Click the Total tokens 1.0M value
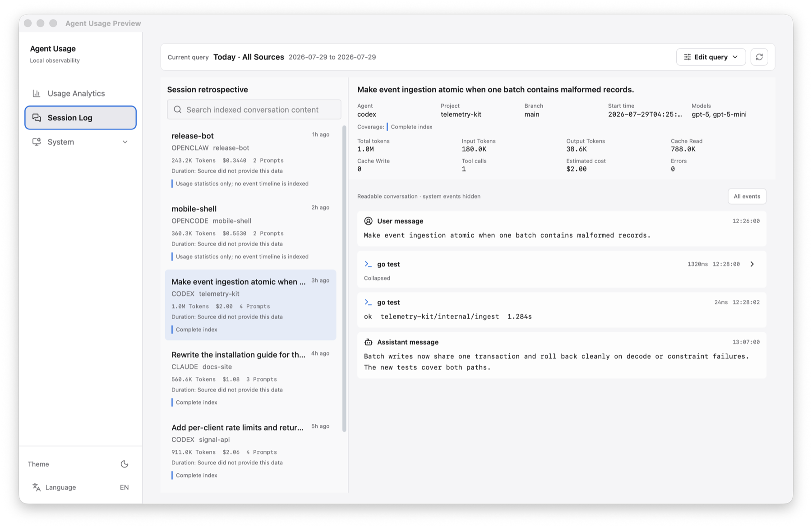This screenshot has width=812, height=527. tap(365, 149)
